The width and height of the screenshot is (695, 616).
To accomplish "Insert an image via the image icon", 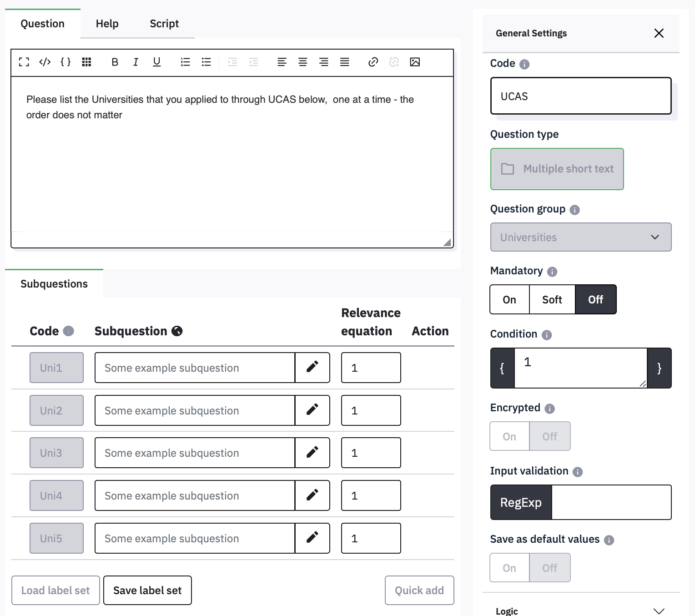I will [x=415, y=62].
